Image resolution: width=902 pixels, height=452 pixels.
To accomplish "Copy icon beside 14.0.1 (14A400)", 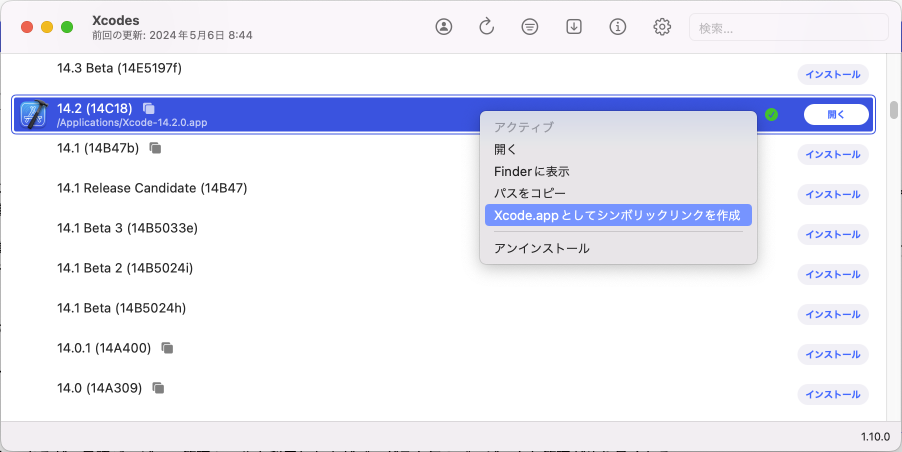I will point(167,348).
